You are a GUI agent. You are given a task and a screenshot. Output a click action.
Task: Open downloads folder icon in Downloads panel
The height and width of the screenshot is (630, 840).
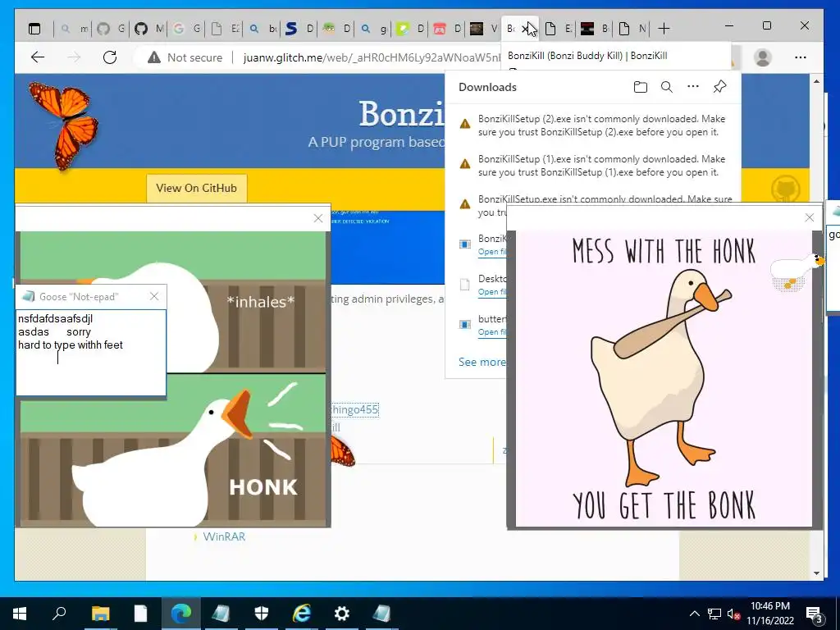pos(640,87)
